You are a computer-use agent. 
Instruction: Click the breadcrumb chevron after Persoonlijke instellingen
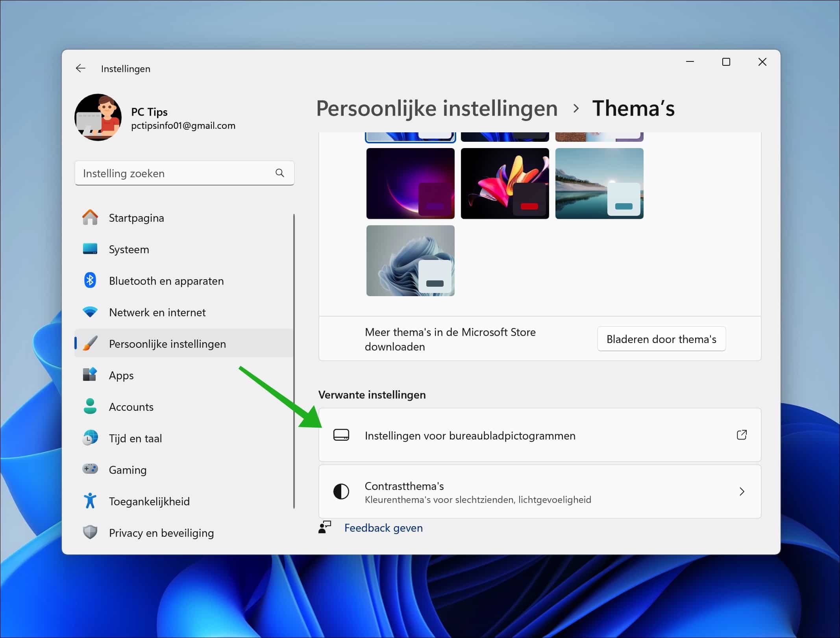(576, 108)
